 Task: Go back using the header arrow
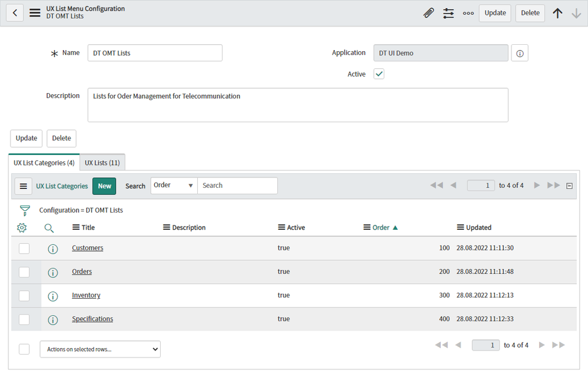[15, 13]
